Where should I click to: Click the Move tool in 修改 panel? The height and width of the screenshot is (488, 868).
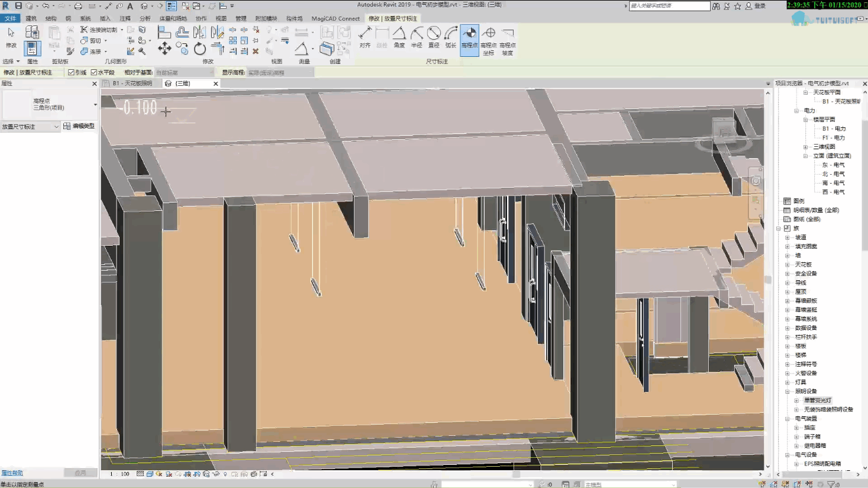click(164, 49)
